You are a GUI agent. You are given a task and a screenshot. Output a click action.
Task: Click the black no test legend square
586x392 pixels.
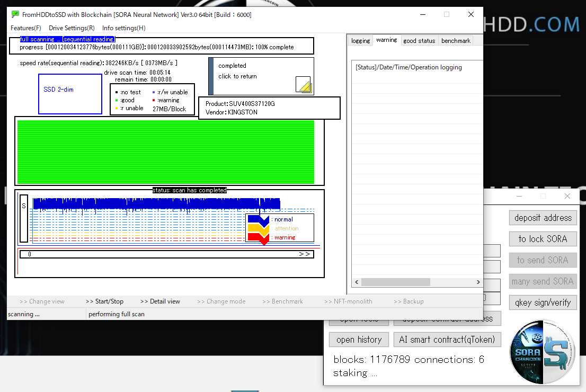(117, 92)
